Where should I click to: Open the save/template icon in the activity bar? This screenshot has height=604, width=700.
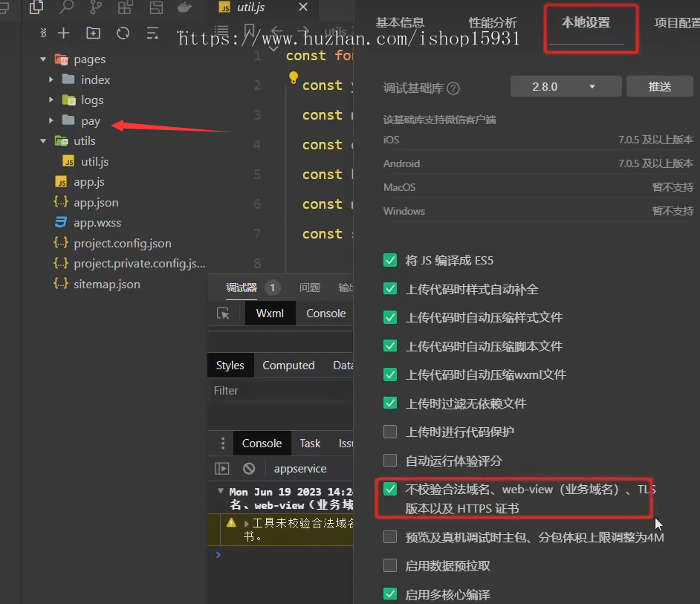click(x=156, y=7)
